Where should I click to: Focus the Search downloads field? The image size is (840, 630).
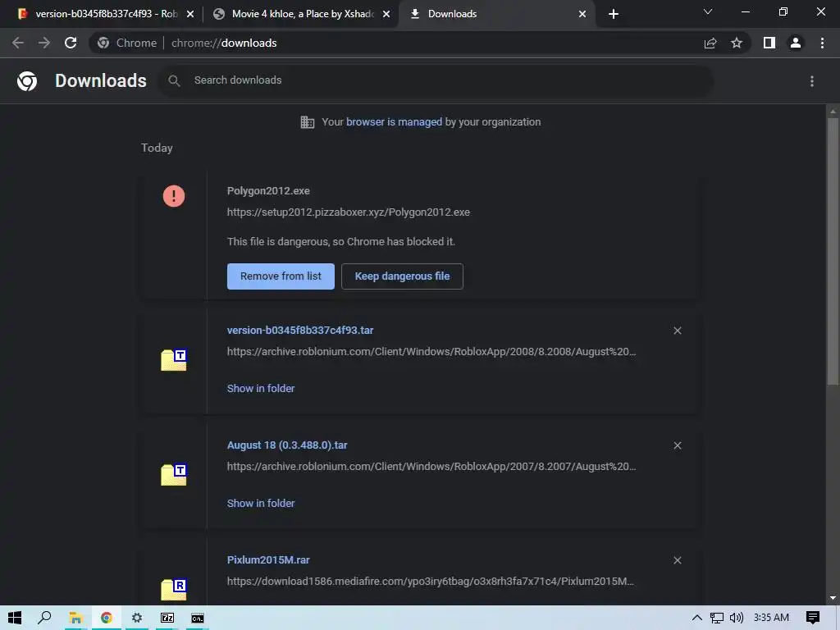[435, 81]
